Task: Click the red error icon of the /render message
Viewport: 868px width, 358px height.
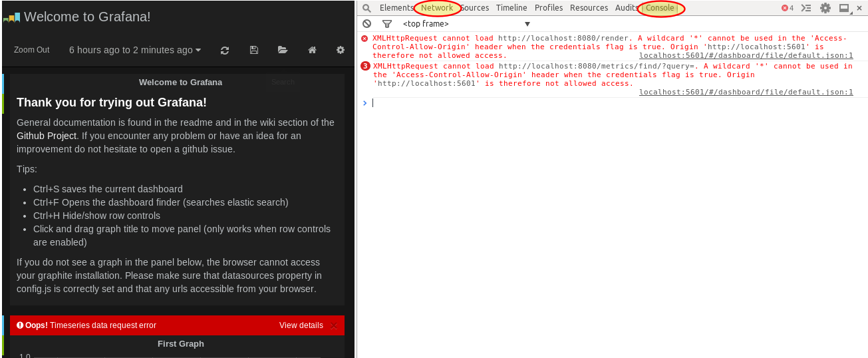Action: point(364,39)
